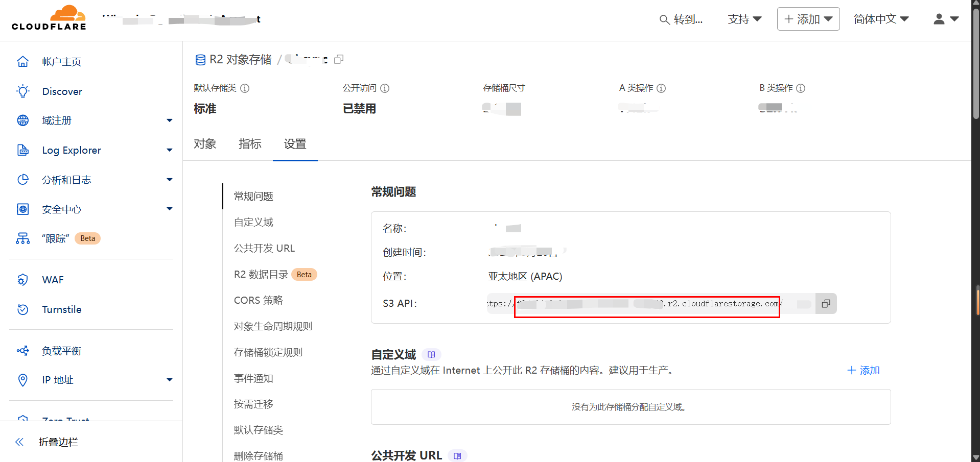Screen dimensions: 980x462
Task: Switch to the 指标 tab
Action: 250,144
